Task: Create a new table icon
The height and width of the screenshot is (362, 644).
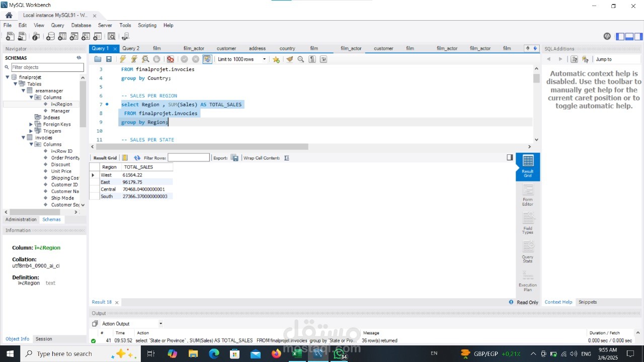Action: (x=62, y=36)
